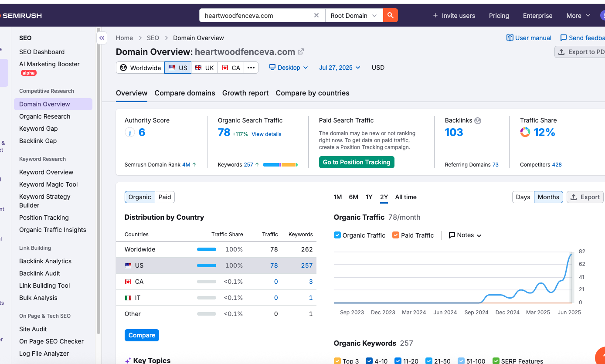Click the Send feedback chat icon
This screenshot has height=364, width=605.
pyautogui.click(x=564, y=38)
